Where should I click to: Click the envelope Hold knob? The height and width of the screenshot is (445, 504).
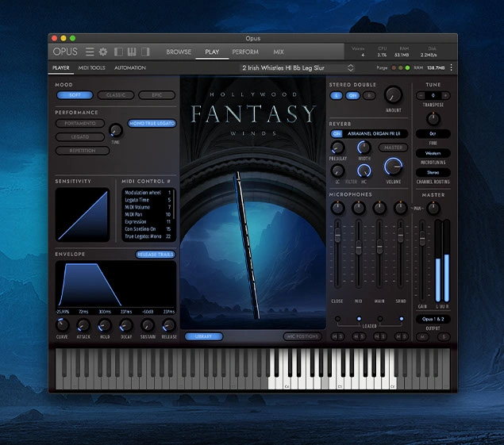(105, 325)
